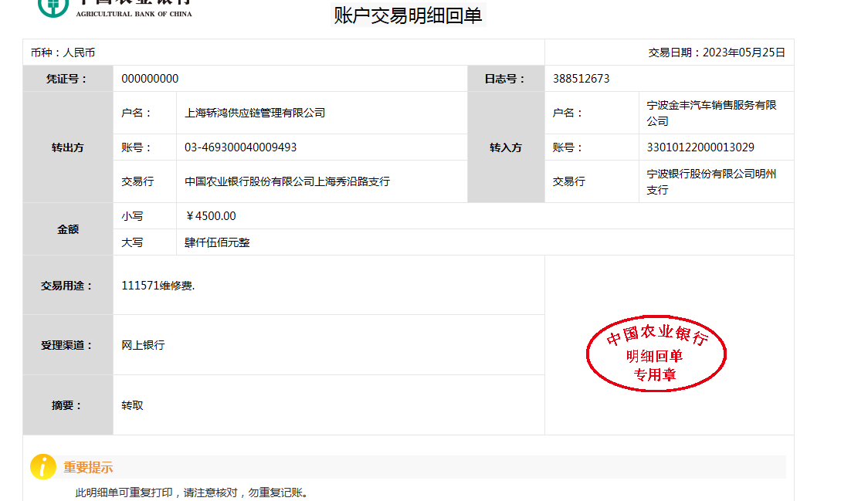Select log number 388512673

tap(581, 79)
